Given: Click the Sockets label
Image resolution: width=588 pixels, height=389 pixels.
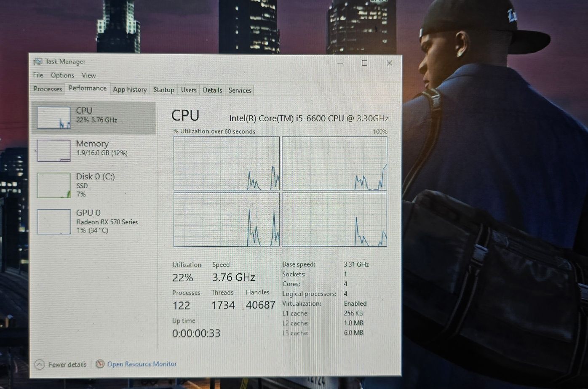Looking at the screenshot, I should [x=294, y=274].
